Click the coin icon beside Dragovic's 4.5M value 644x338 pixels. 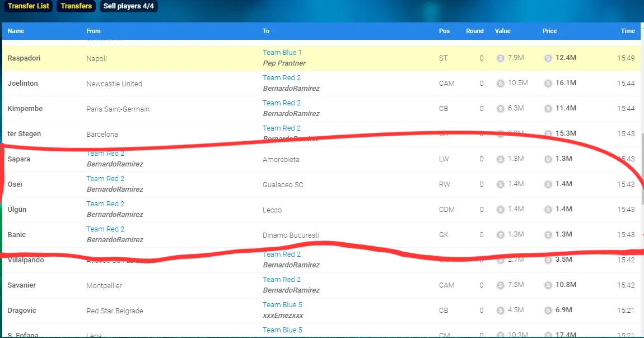500,310
